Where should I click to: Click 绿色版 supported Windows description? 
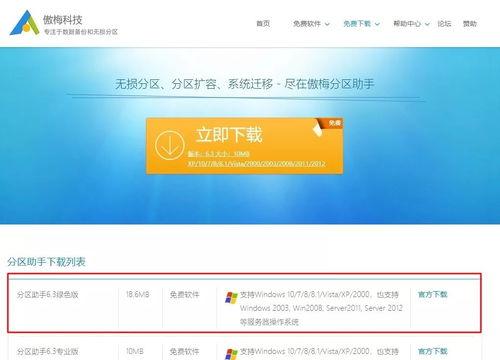321,308
